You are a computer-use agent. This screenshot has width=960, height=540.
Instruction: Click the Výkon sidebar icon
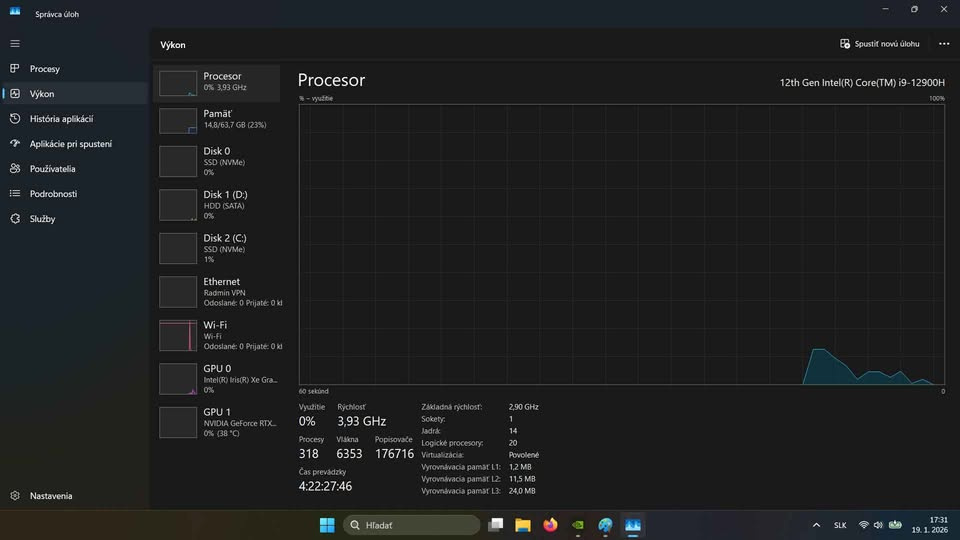click(x=15, y=94)
